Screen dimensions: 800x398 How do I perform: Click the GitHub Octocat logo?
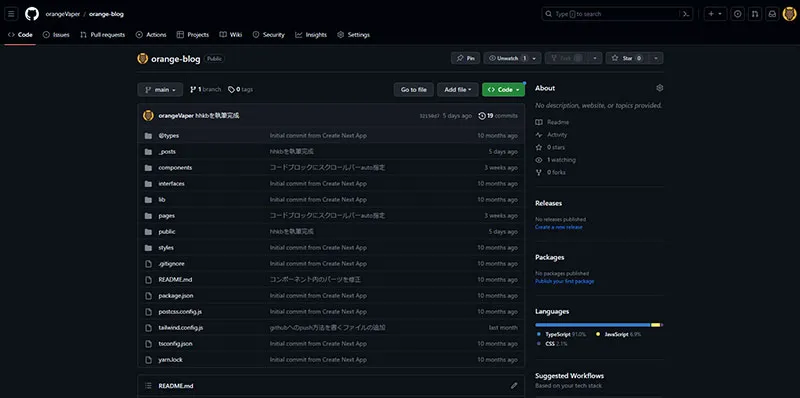pos(32,14)
